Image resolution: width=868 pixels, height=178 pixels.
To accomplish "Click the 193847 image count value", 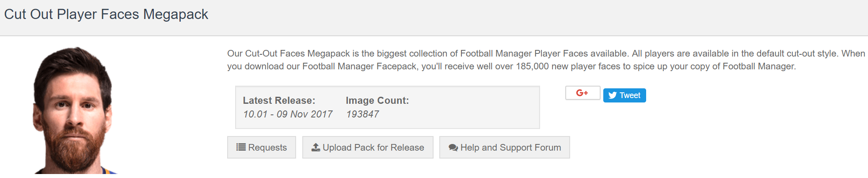I will 362,114.
